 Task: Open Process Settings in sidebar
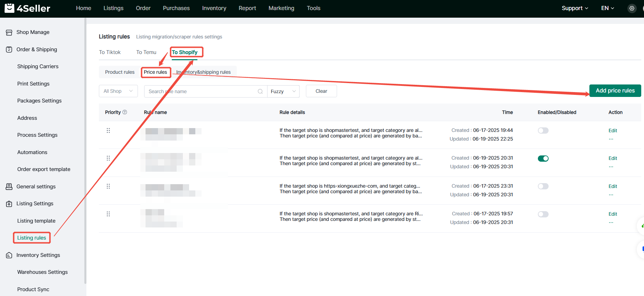click(x=37, y=135)
